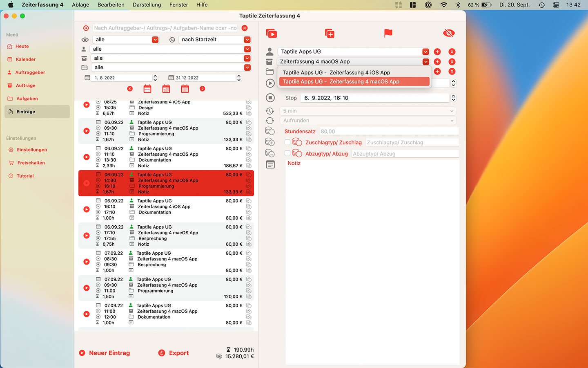
Task: Click the rounding clock icon beside 5 min
Action: 269,111
